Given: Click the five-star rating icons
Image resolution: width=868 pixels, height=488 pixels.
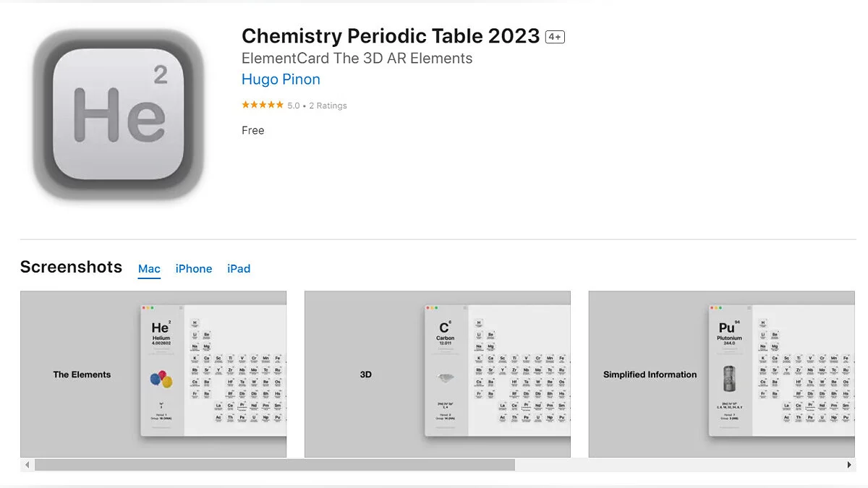Looking at the screenshot, I should [x=262, y=106].
